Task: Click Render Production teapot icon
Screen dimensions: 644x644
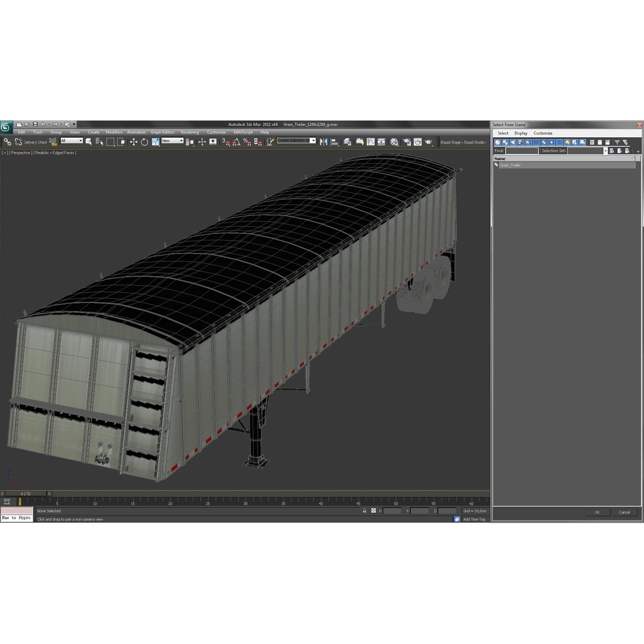Action: [x=429, y=142]
